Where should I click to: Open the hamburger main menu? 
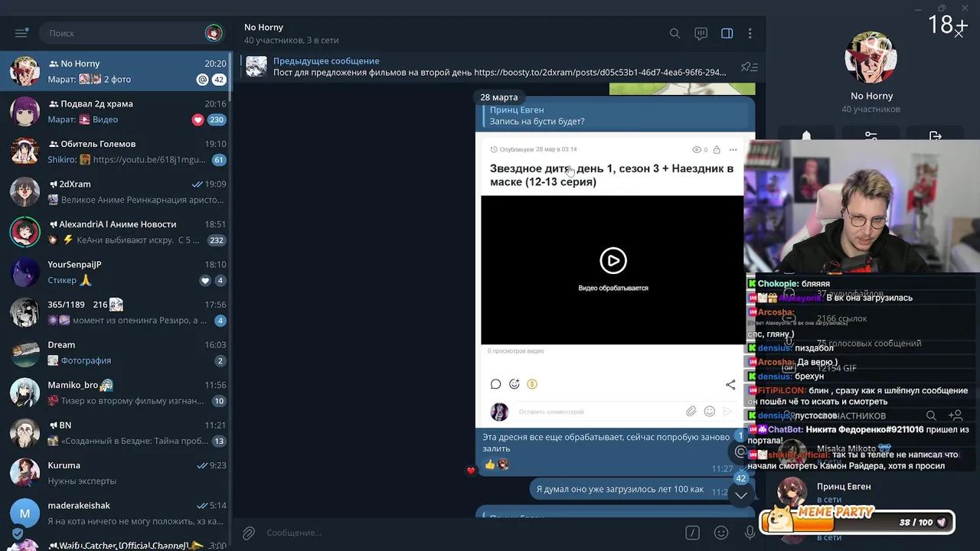21,33
